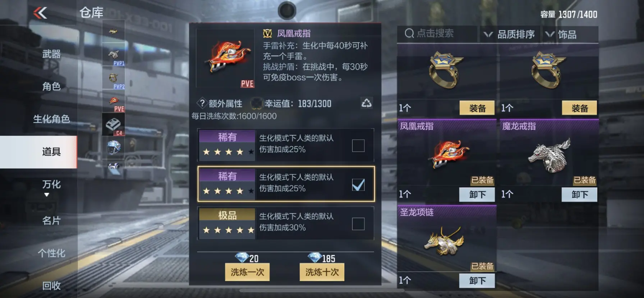Screen dimensions: 644x298
Task: Click the 洗炼一次 button
Action: [247, 272]
